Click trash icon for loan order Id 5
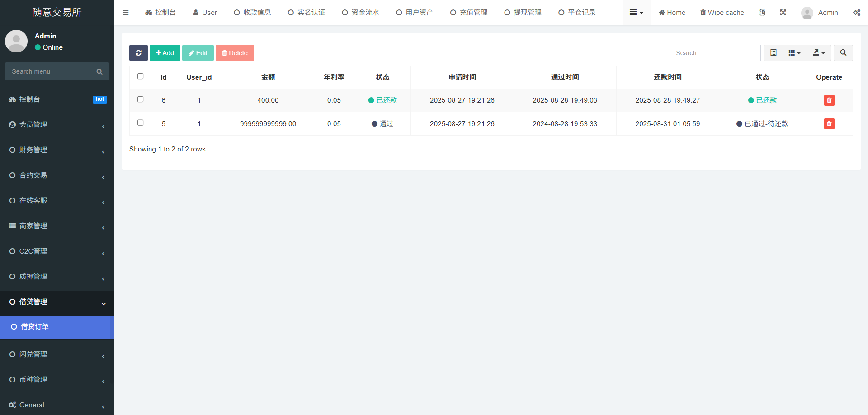 point(829,124)
